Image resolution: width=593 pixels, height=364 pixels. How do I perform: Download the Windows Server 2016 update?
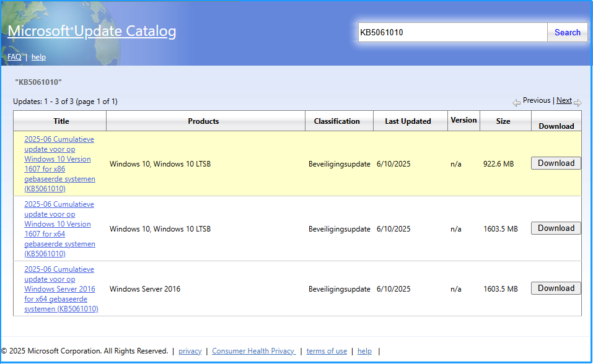pyautogui.click(x=556, y=288)
